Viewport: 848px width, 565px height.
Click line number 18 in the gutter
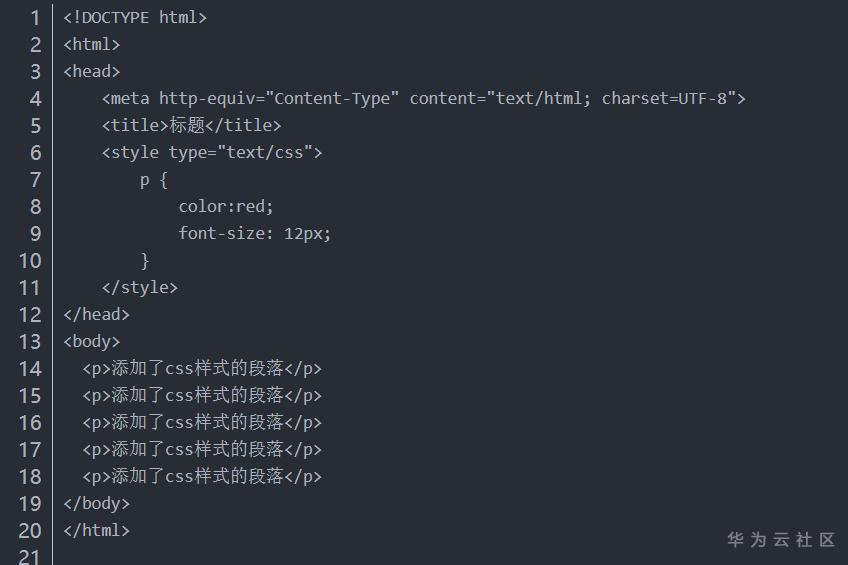(x=30, y=477)
